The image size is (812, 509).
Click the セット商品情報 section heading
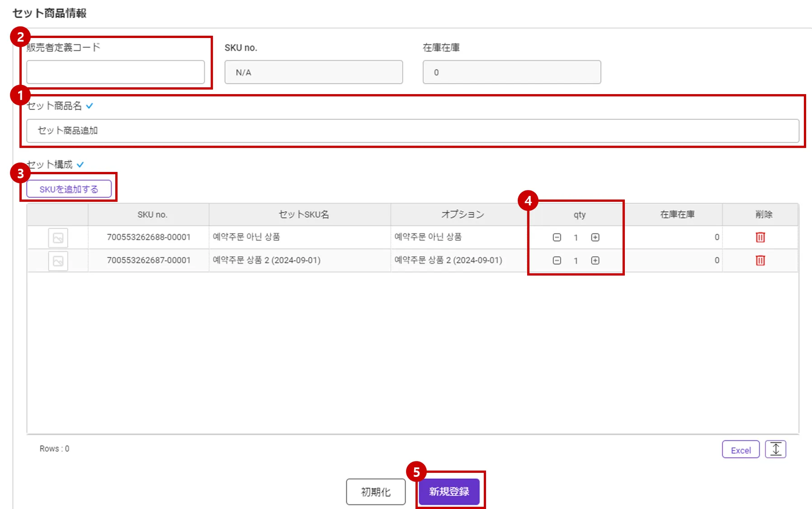[49, 13]
